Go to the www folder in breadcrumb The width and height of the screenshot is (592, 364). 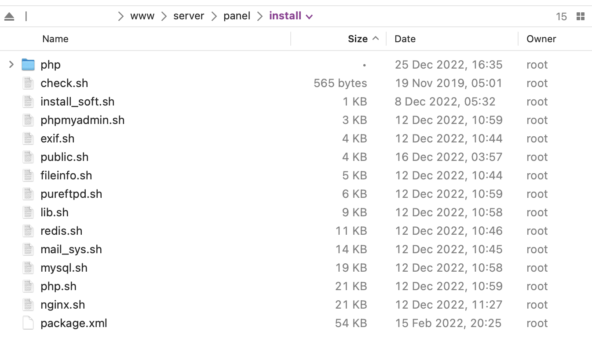point(142,16)
